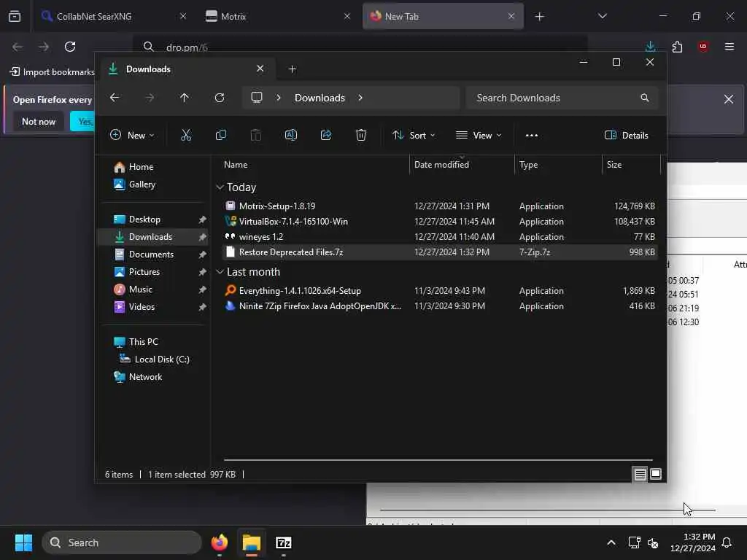Open Home in navigation pane
Image resolution: width=747 pixels, height=560 pixels.
[141, 167]
